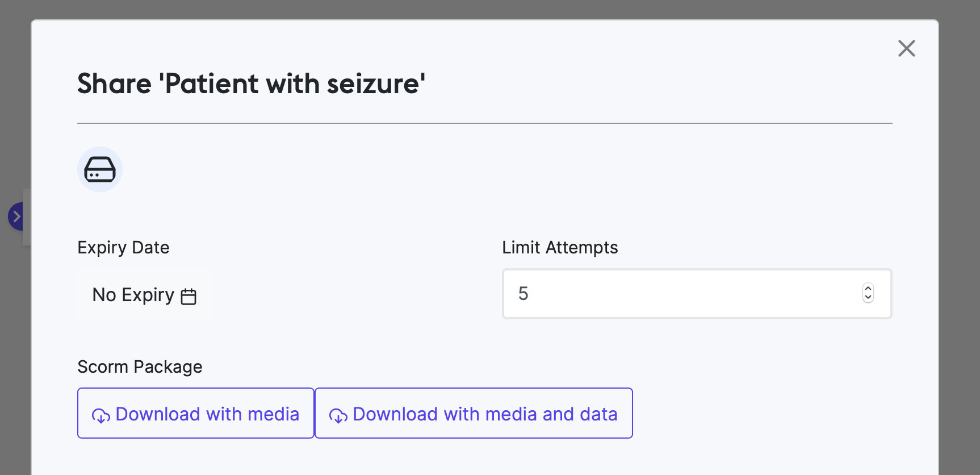This screenshot has width=980, height=475.
Task: Click the cloud icon on Download with media
Action: coord(101,416)
